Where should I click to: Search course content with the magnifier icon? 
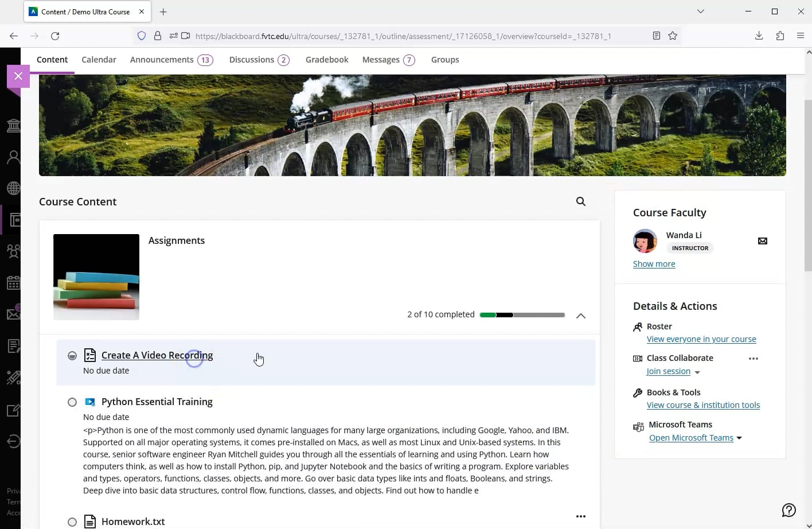coord(581,201)
